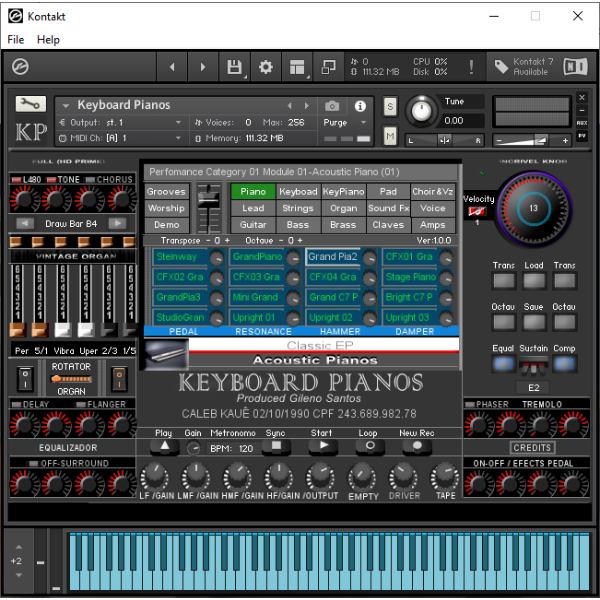Click the Start playback button
This screenshot has height=600, width=600.
(x=323, y=446)
